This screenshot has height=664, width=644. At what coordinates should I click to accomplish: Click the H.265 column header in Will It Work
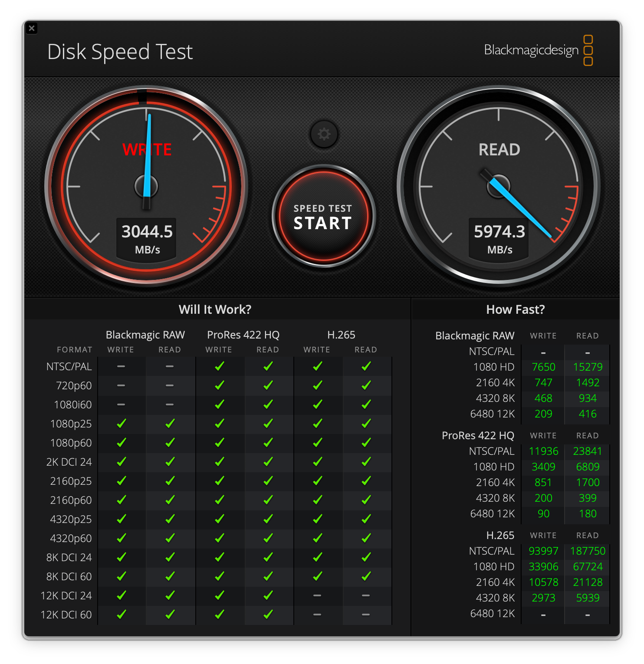coord(341,335)
